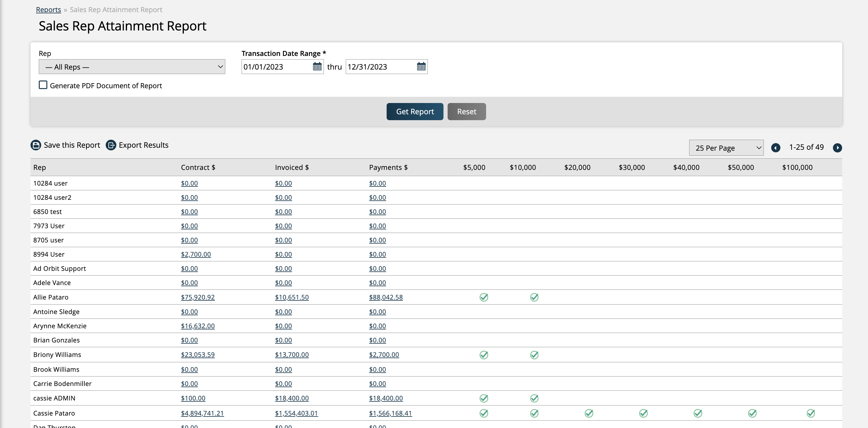Click the start date field 01/01/2023
Image resolution: width=868 pixels, height=428 pixels.
pos(276,67)
